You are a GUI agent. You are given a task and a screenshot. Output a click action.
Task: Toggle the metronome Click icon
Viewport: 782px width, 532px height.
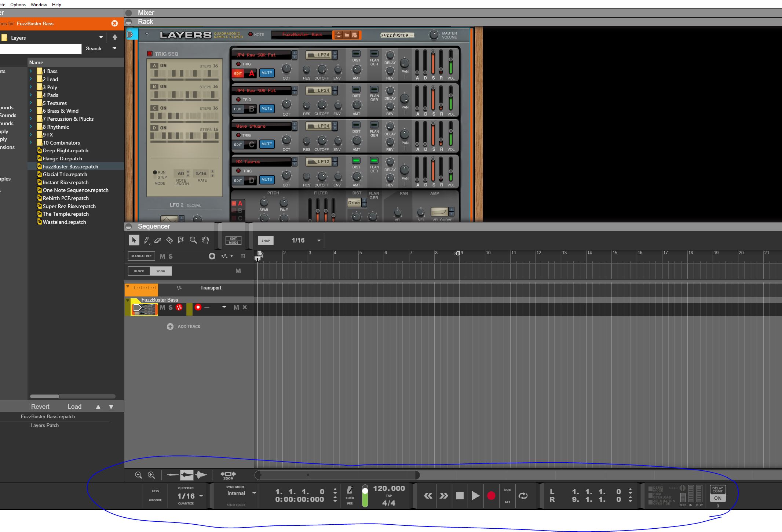click(350, 490)
